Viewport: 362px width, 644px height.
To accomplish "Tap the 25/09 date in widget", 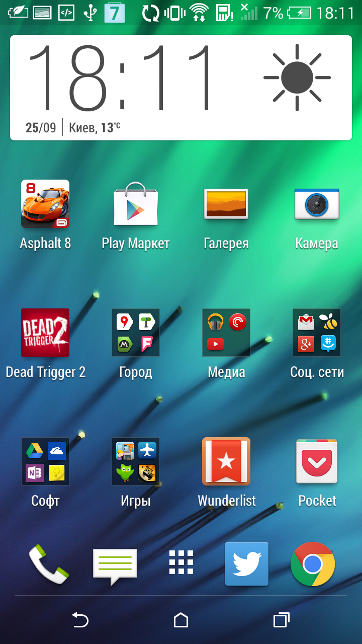I will pyautogui.click(x=41, y=127).
